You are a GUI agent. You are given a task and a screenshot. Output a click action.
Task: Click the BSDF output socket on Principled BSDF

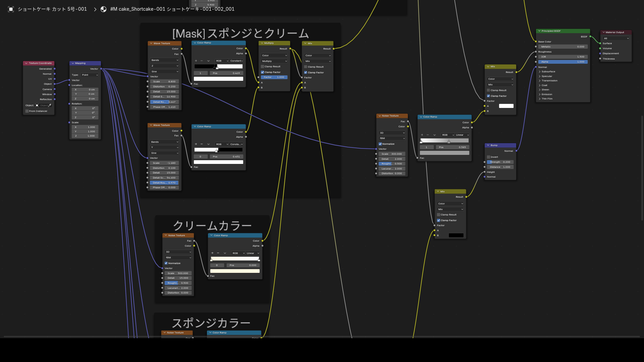click(590, 37)
